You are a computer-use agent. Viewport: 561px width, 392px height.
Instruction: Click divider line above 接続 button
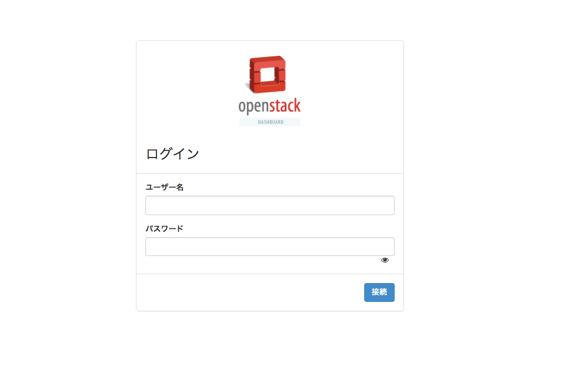(x=270, y=274)
